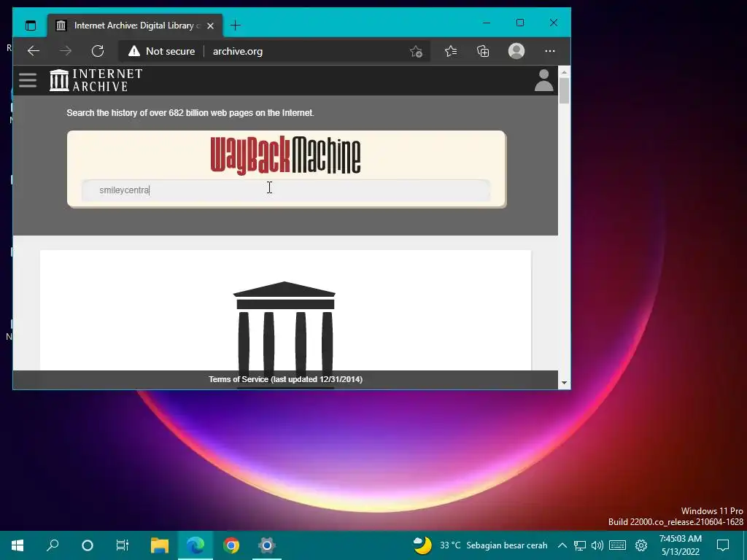Click the page scrollbar thumb
This screenshot has height=560, width=747.
point(564,90)
